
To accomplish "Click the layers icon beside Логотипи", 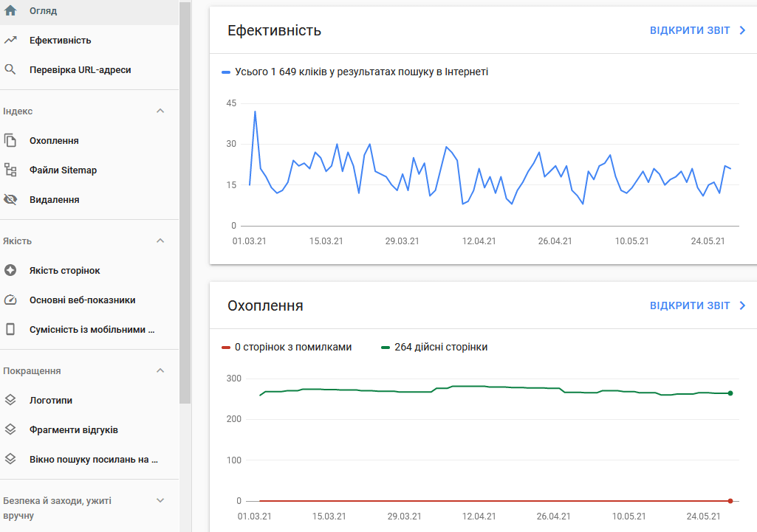I will (x=10, y=401).
